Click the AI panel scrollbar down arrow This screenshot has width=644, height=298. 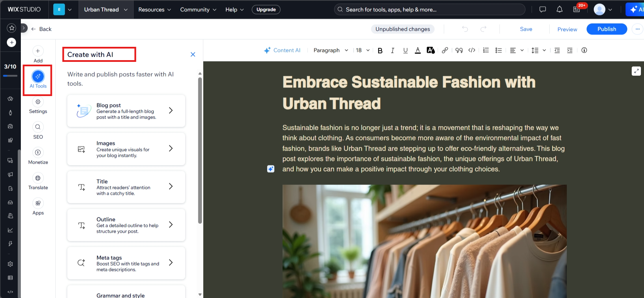pos(200,294)
